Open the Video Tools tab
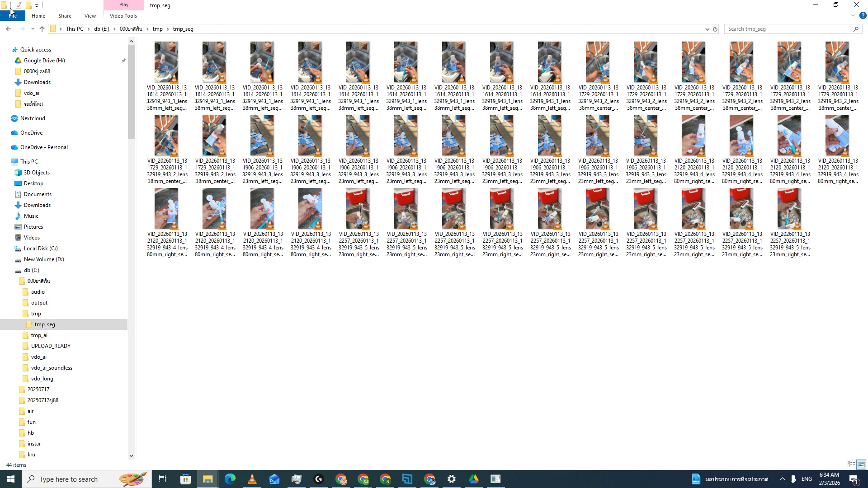This screenshot has width=868, height=488. click(123, 16)
